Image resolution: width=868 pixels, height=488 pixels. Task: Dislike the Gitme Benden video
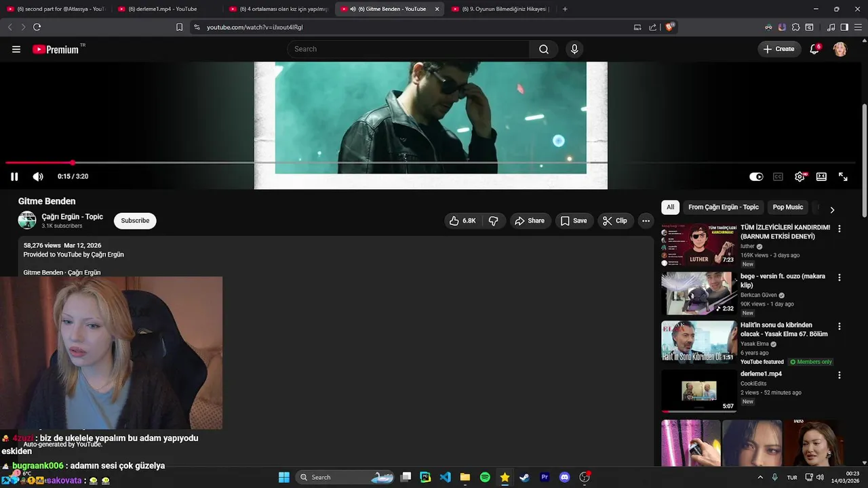pyautogui.click(x=494, y=220)
